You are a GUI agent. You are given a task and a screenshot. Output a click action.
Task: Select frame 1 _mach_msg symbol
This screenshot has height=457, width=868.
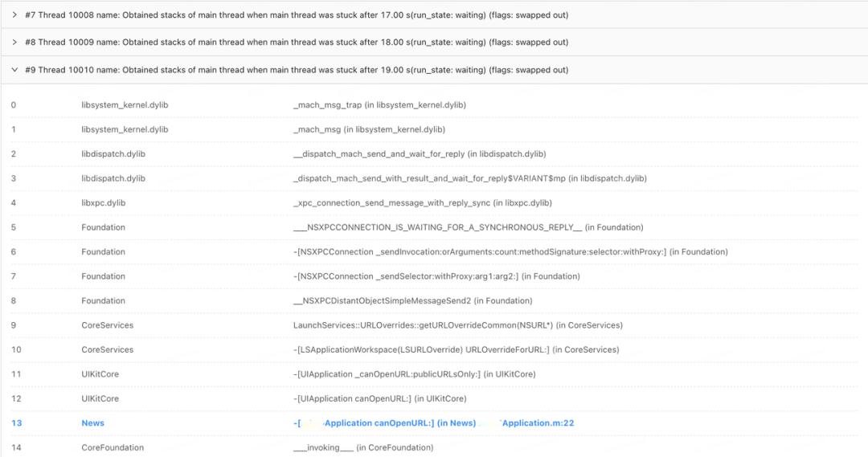pos(369,129)
